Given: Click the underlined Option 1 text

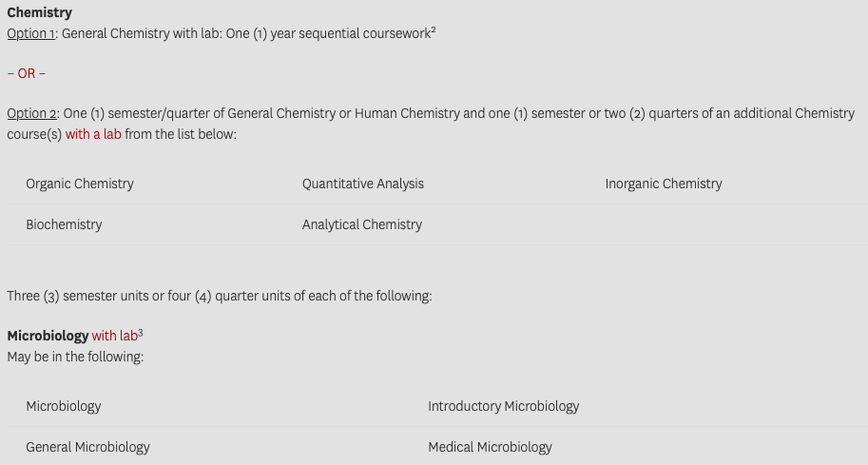Looking at the screenshot, I should tap(31, 34).
